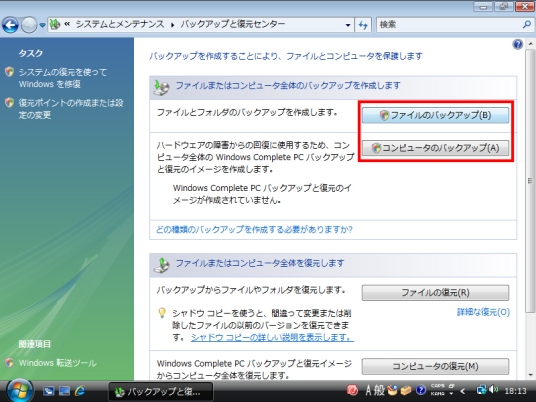The image size is (536, 402).
Task: Click the shield icon beside Windows 転送ツール
Action: point(10,362)
